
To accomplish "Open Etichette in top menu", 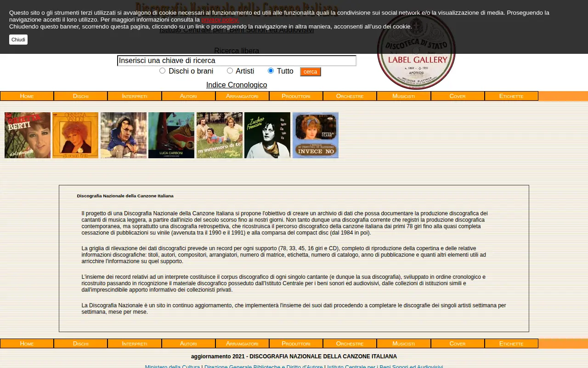I will coord(511,96).
